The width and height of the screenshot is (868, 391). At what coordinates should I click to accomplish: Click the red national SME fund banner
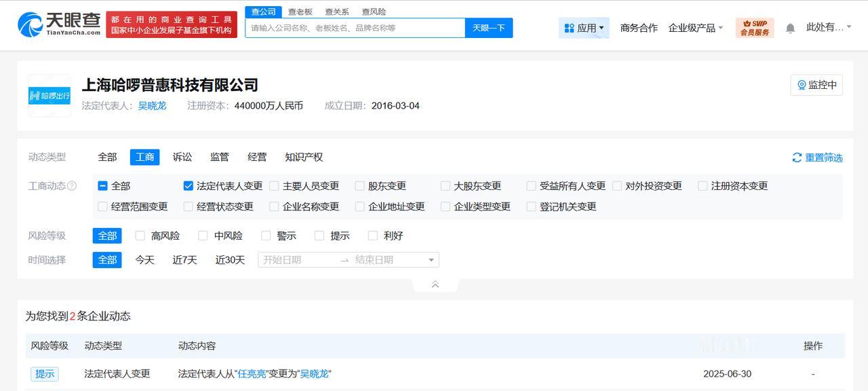(172, 25)
